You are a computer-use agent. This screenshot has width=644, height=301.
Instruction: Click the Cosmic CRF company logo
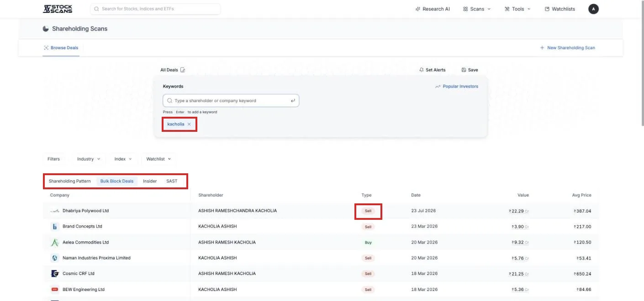(x=55, y=274)
